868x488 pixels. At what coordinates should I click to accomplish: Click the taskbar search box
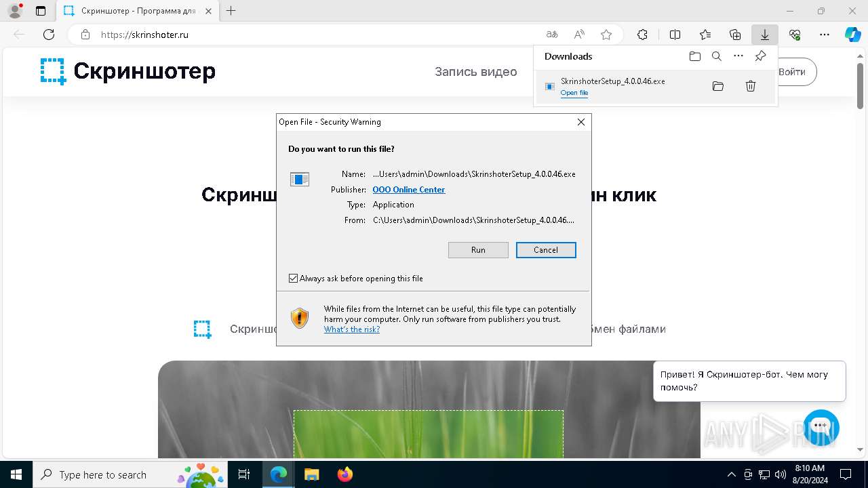[x=130, y=474]
